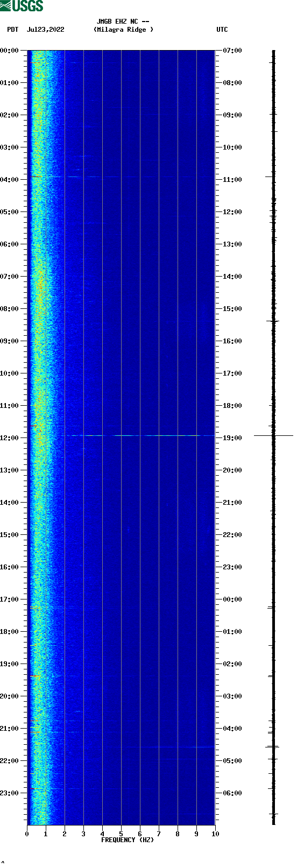Screen dimensions: 297x868
Task: Click the 10:00 UTC time label
Action: 232,147
